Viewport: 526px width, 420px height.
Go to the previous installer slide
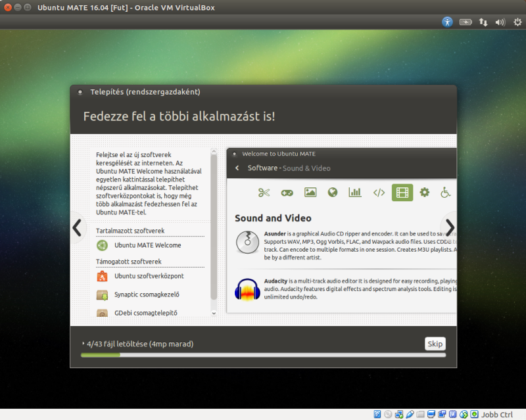[x=77, y=227]
